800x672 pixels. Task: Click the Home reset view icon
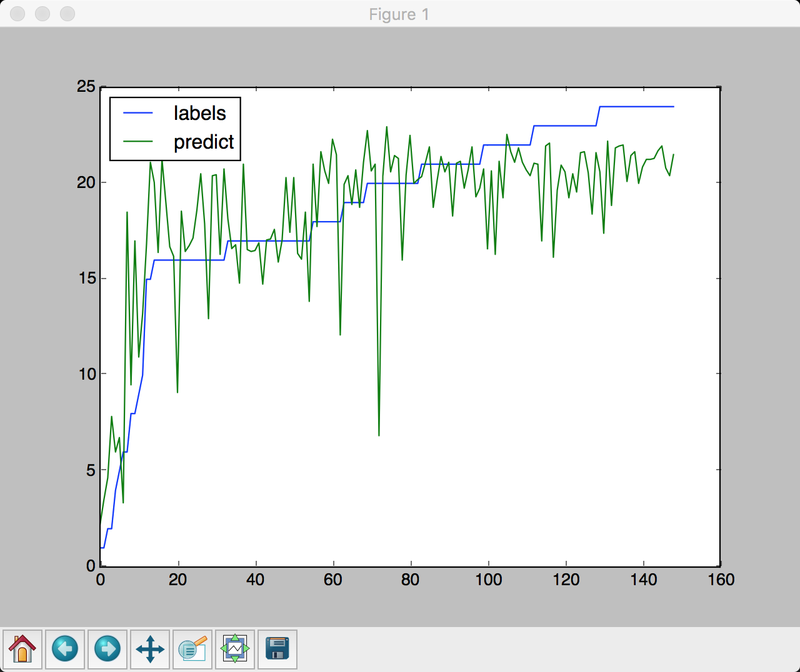[22, 649]
